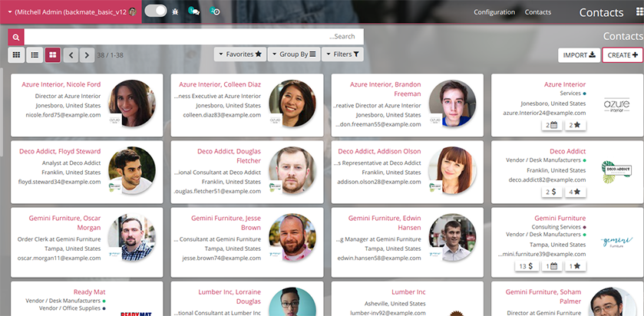This screenshot has width=644, height=316.
Task: Open Gemini Furniture's 13 dollar sales badge
Action: pyautogui.click(x=527, y=266)
